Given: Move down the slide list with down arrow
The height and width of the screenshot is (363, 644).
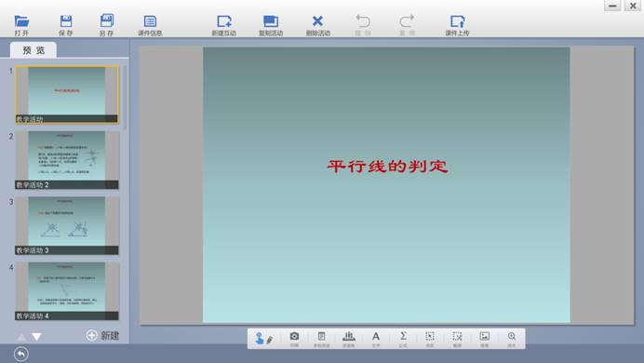Looking at the screenshot, I should pos(36,337).
